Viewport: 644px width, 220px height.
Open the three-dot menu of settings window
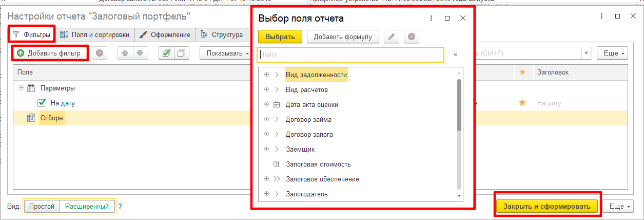[x=601, y=16]
